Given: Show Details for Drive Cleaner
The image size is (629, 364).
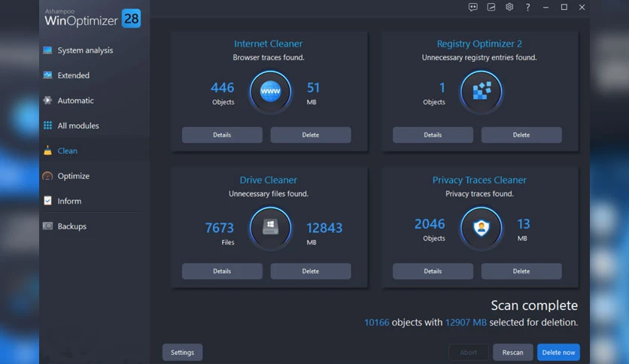Looking at the screenshot, I should 222,271.
